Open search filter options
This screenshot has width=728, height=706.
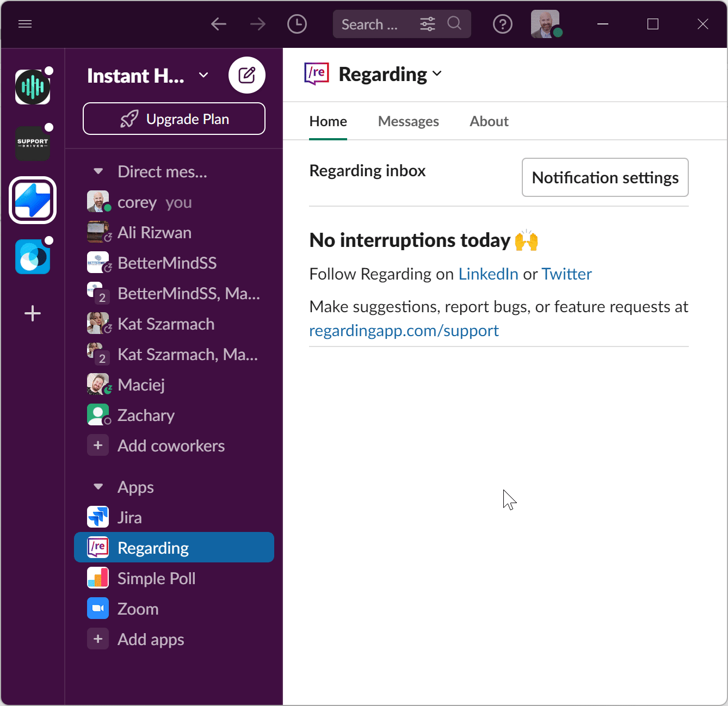[428, 24]
